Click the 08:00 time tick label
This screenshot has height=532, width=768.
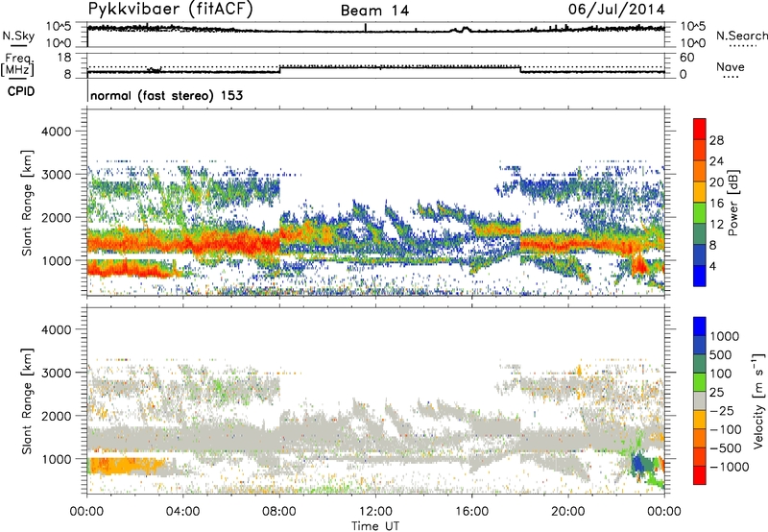click(279, 512)
